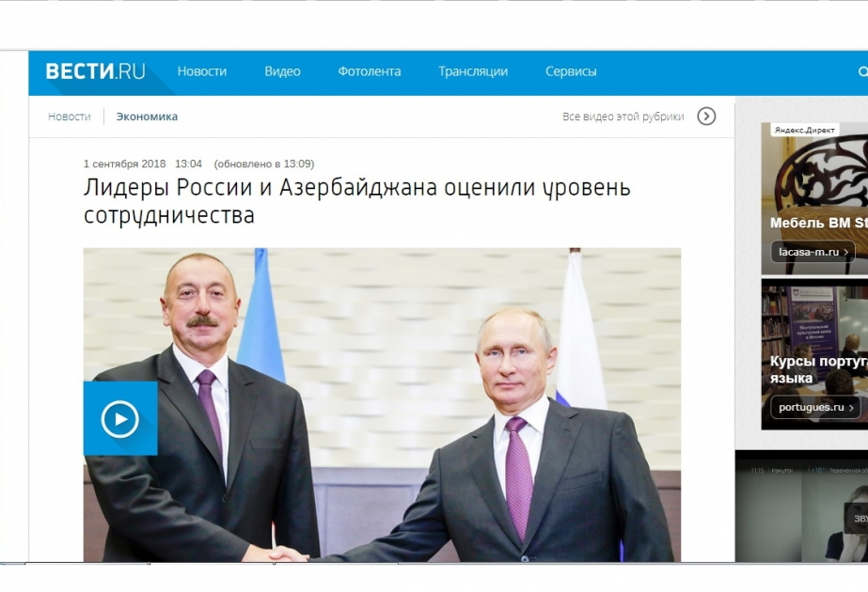Click the circled arrow next to Все видео
The width and height of the screenshot is (868, 592).
pyautogui.click(x=706, y=117)
